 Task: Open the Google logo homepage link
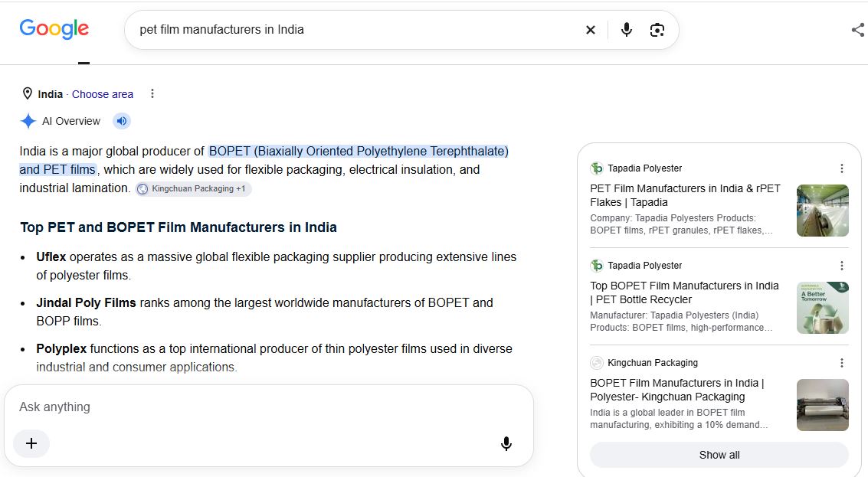pos(54,29)
